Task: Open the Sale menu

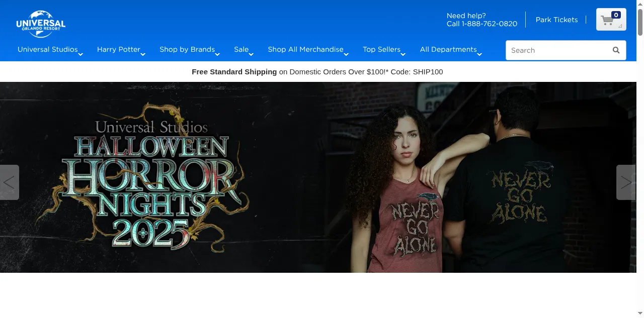Action: tap(242, 49)
